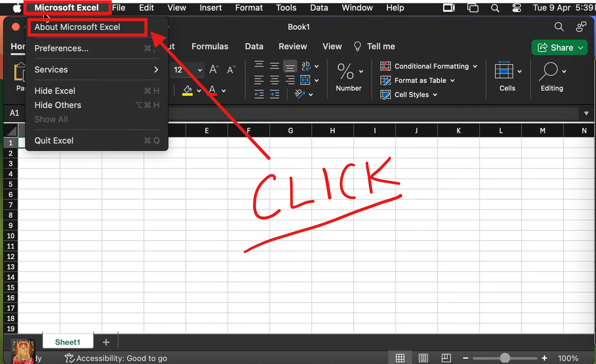Select the Align Left icon
Viewport: 596px width, 364px height.
click(x=258, y=80)
